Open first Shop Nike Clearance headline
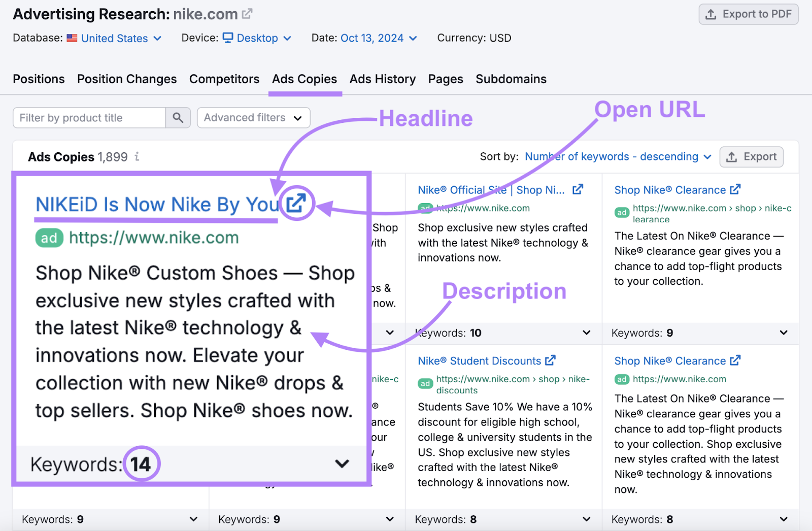Screen dimensions: 812x531 tap(670, 190)
